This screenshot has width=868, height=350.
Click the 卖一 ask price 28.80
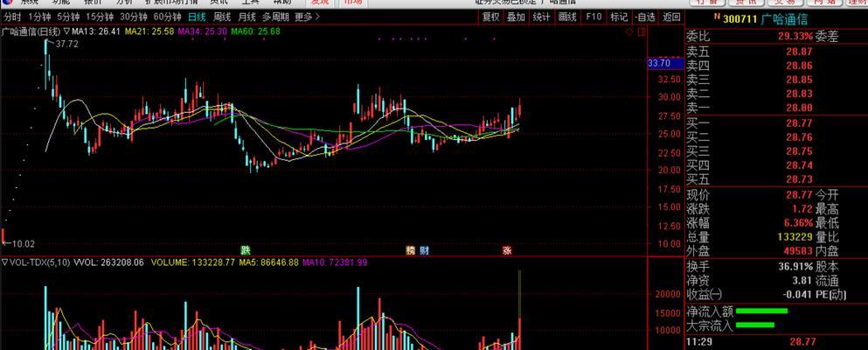click(x=799, y=108)
